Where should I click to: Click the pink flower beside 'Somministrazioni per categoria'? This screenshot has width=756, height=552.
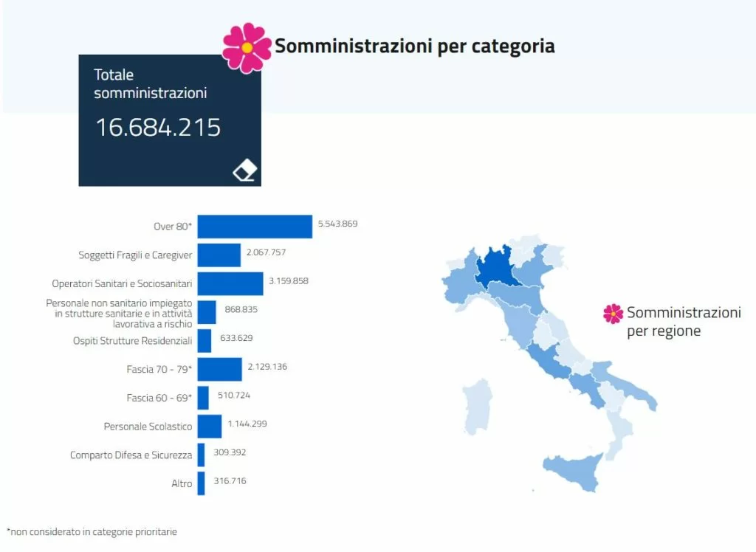click(247, 48)
